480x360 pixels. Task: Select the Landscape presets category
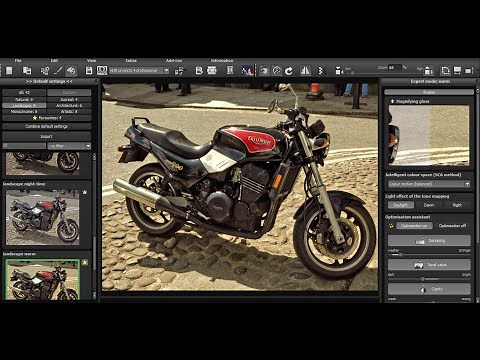(x=24, y=105)
